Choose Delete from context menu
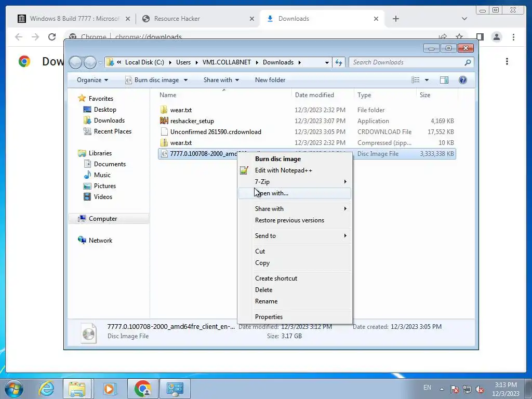The image size is (532, 399). click(295, 290)
